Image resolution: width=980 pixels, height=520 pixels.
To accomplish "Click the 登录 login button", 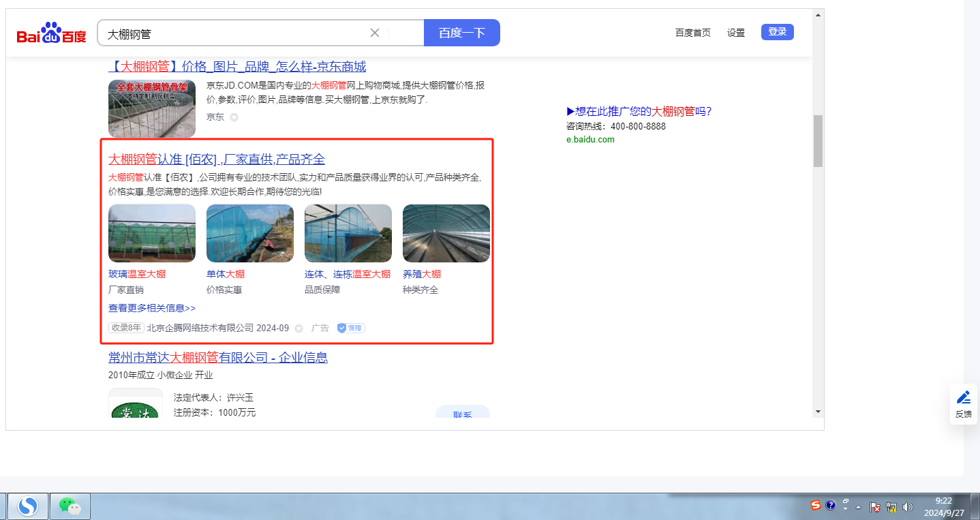I will [778, 31].
